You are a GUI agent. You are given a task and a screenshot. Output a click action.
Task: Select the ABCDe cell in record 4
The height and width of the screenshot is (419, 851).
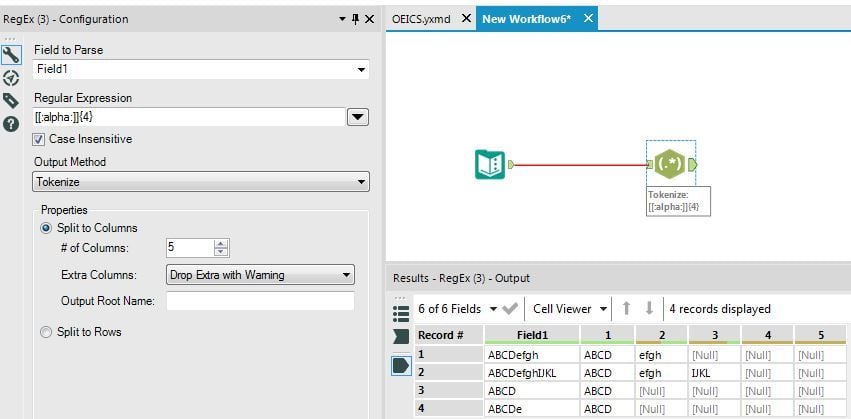click(532, 409)
